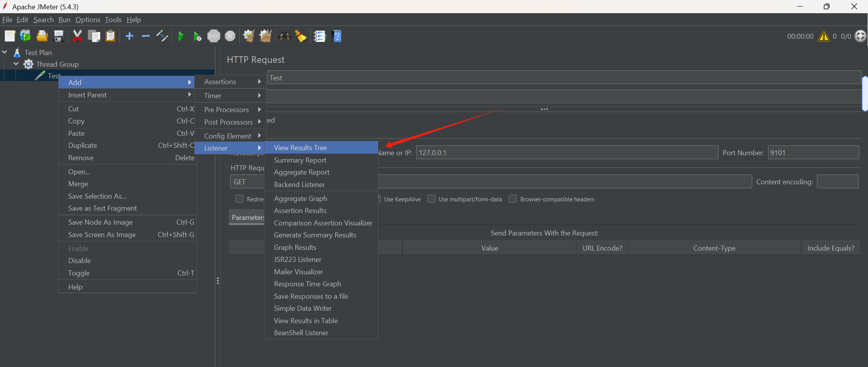Choose Aggregate Report listener
Image resolution: width=868 pixels, height=367 pixels.
point(321,172)
